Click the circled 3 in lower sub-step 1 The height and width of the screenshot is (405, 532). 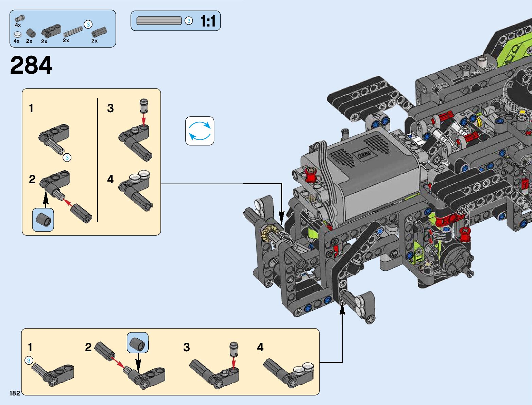coord(29,360)
